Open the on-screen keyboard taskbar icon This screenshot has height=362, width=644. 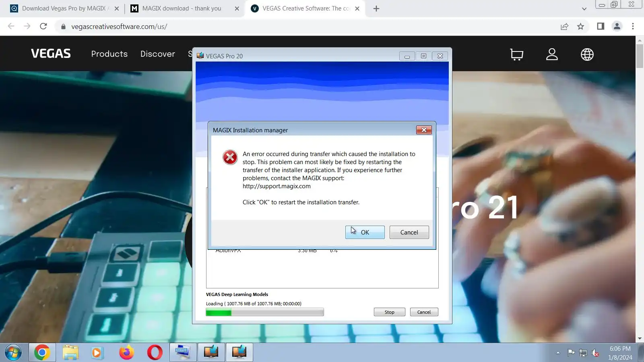click(x=183, y=353)
